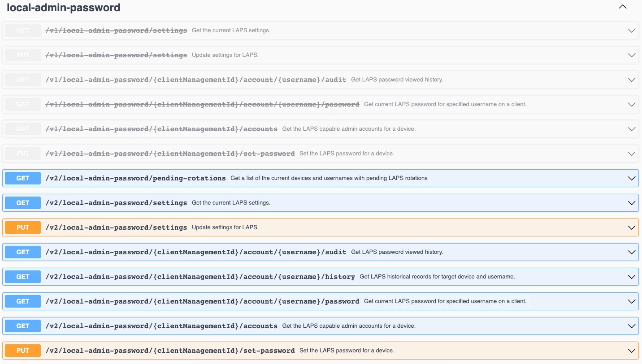Click v1 'Get current LAPS password' description

click(x=445, y=104)
